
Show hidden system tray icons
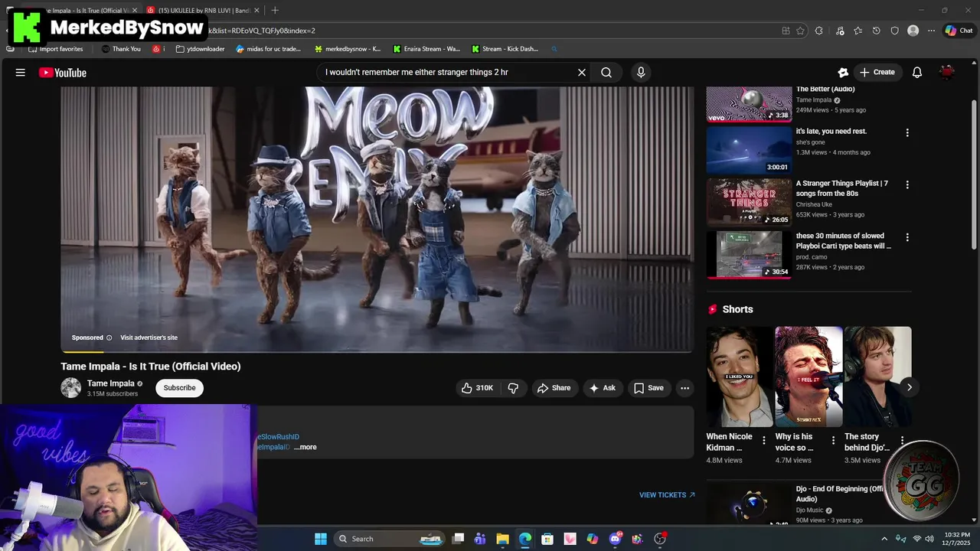tap(884, 539)
